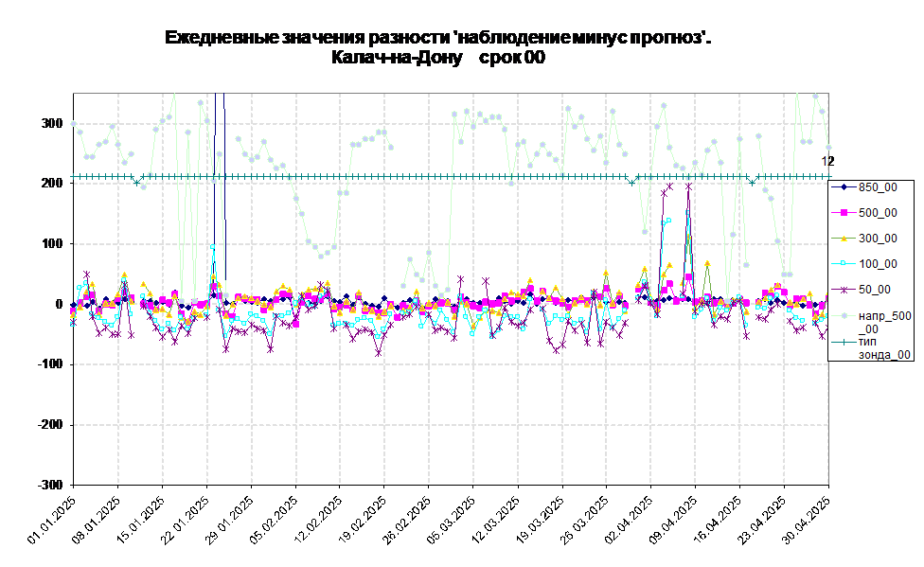Click y-axis label -100
Screen dimensions: 924x567
49,364
